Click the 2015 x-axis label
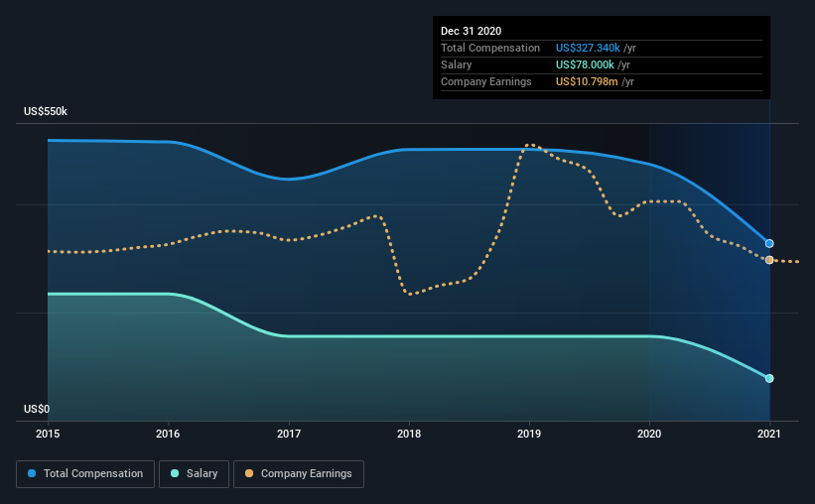This screenshot has height=504, width=815. pyautogui.click(x=48, y=434)
